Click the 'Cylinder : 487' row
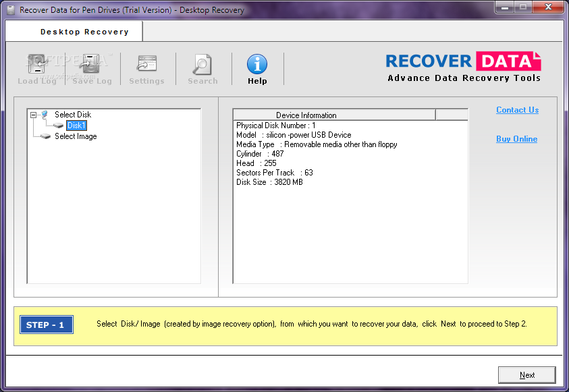 [260, 154]
